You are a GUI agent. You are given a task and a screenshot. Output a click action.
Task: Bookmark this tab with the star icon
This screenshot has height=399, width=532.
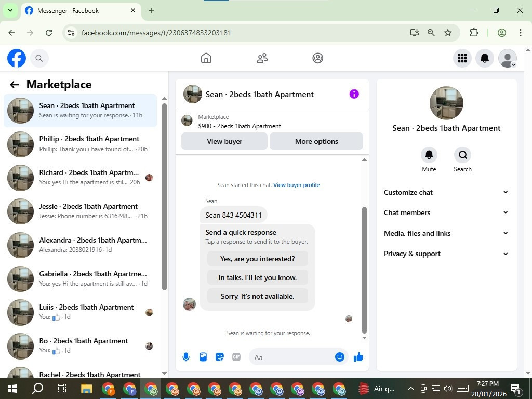pos(448,33)
